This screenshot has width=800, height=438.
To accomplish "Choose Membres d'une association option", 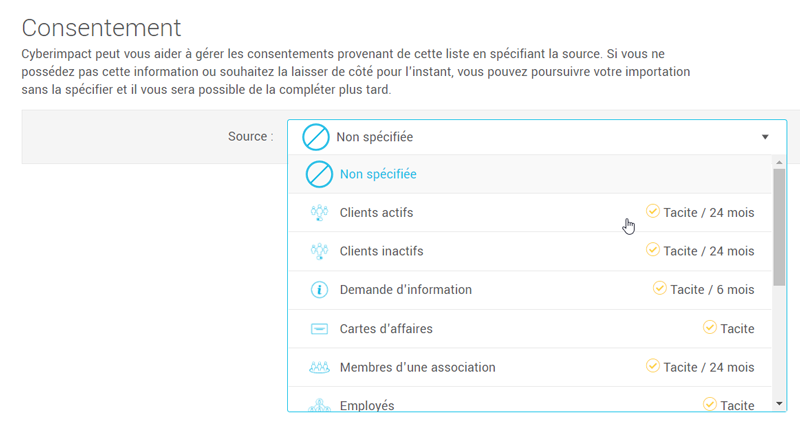I will (418, 367).
